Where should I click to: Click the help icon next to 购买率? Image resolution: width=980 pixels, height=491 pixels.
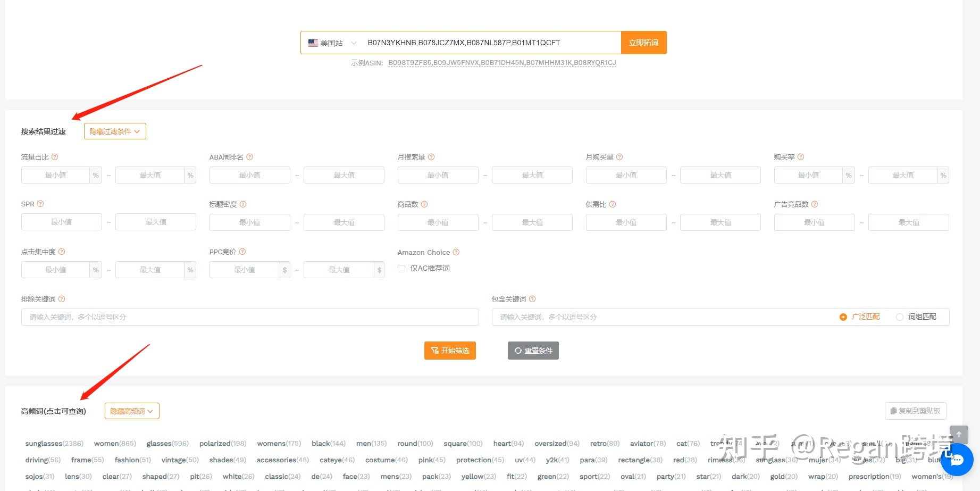(x=801, y=157)
